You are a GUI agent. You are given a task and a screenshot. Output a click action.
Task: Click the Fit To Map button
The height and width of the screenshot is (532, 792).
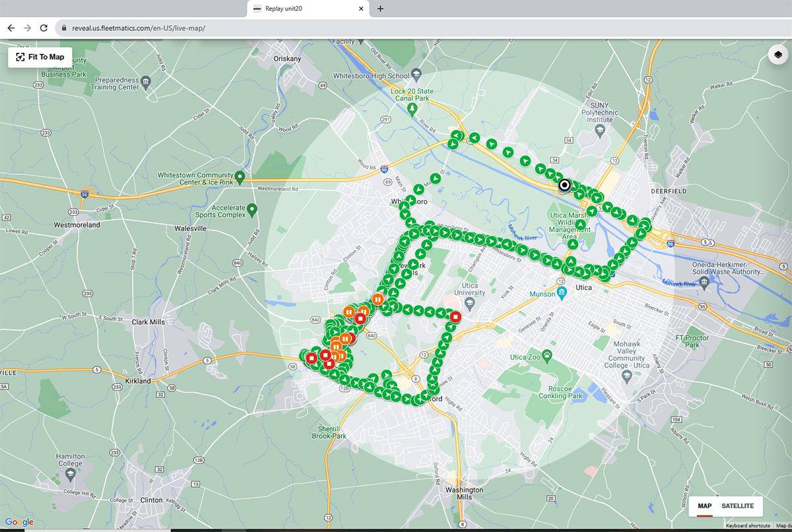click(40, 57)
